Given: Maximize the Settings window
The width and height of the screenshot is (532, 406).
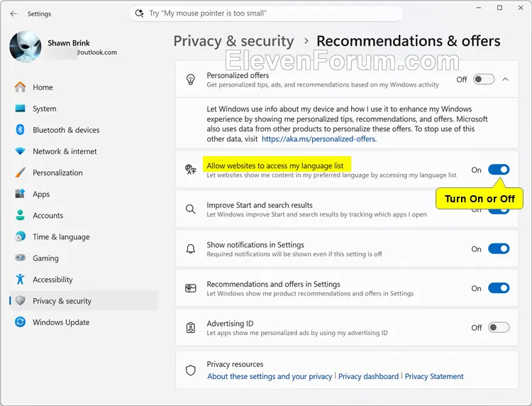Looking at the screenshot, I should tap(499, 8).
